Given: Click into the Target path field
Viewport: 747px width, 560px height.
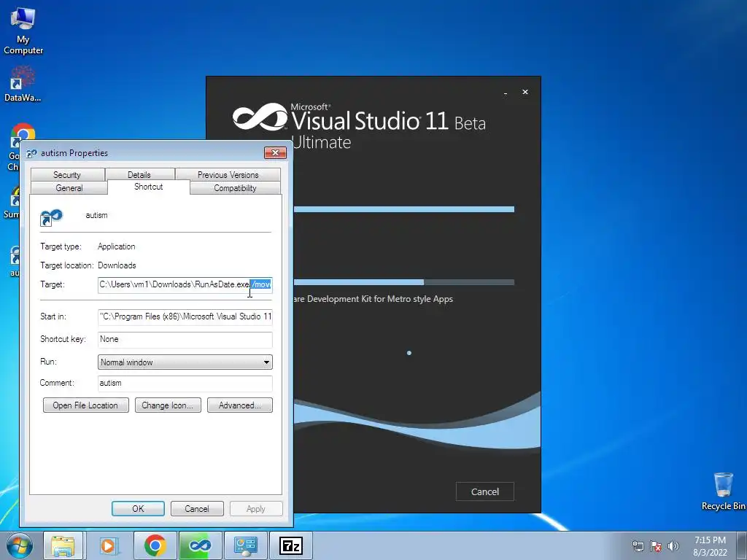Looking at the screenshot, I should (185, 285).
